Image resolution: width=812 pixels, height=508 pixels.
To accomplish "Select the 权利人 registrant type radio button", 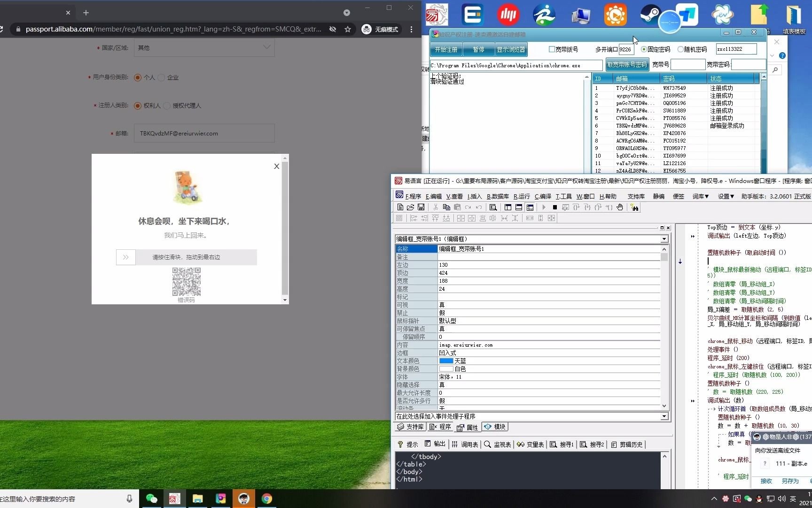I will pyautogui.click(x=138, y=105).
